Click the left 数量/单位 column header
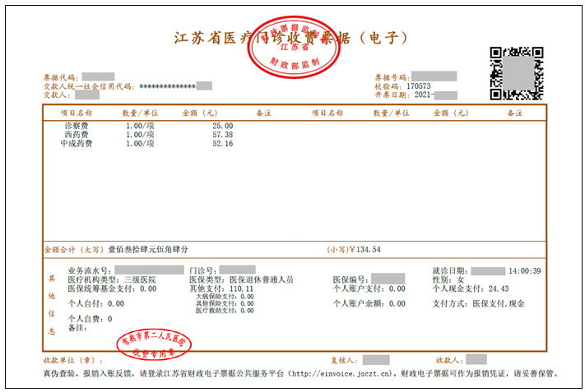Image resolution: width=585 pixels, height=392 pixels. point(140,113)
